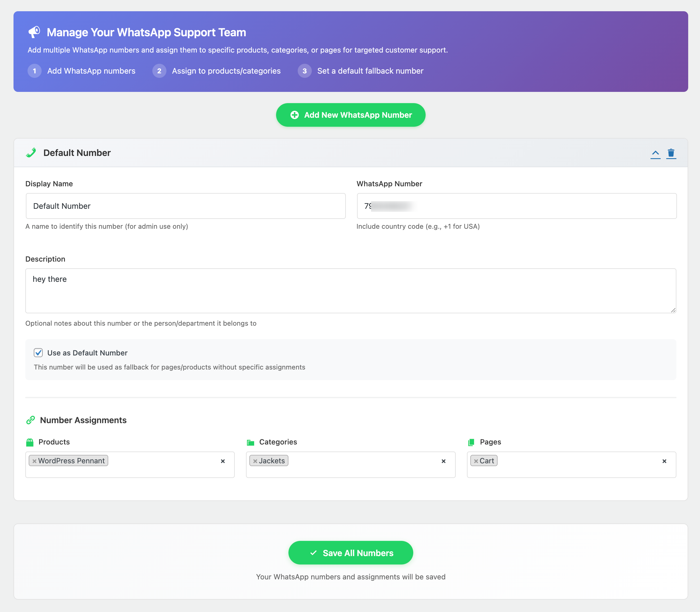Click the Number Assignments link icon

tap(31, 420)
